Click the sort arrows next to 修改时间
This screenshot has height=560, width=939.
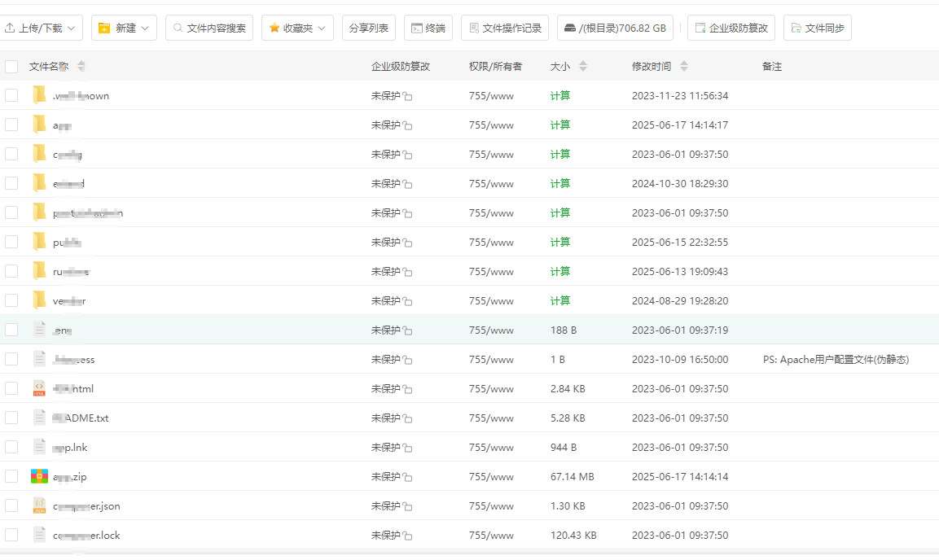[x=684, y=66]
